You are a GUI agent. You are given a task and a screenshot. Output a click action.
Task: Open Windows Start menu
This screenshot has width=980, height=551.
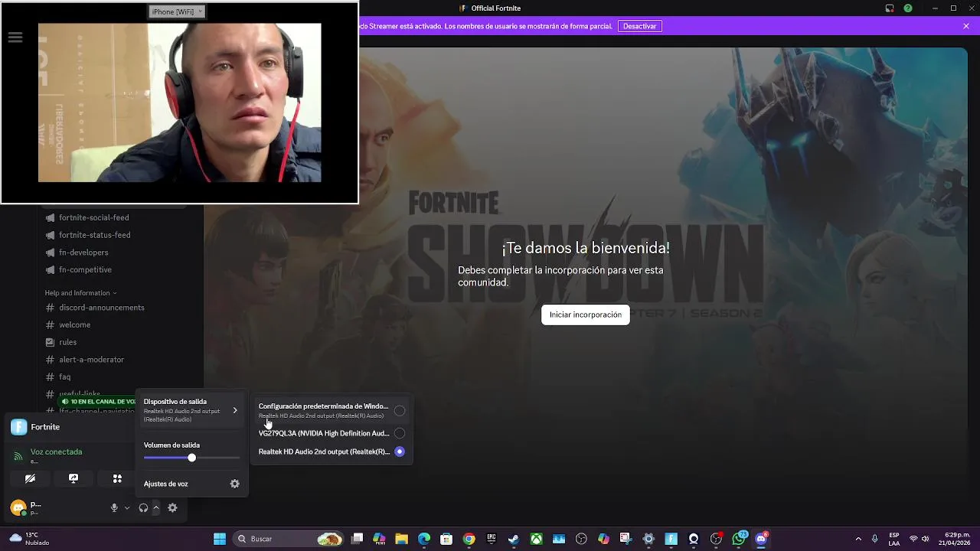pos(220,539)
